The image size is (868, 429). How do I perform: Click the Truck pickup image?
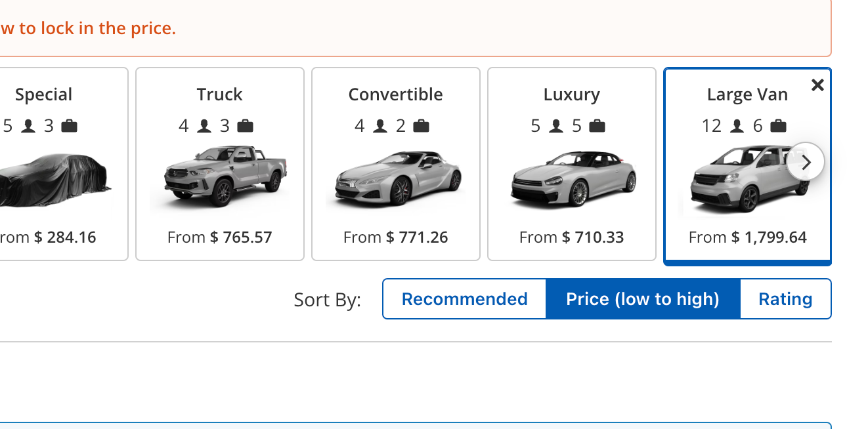220,177
